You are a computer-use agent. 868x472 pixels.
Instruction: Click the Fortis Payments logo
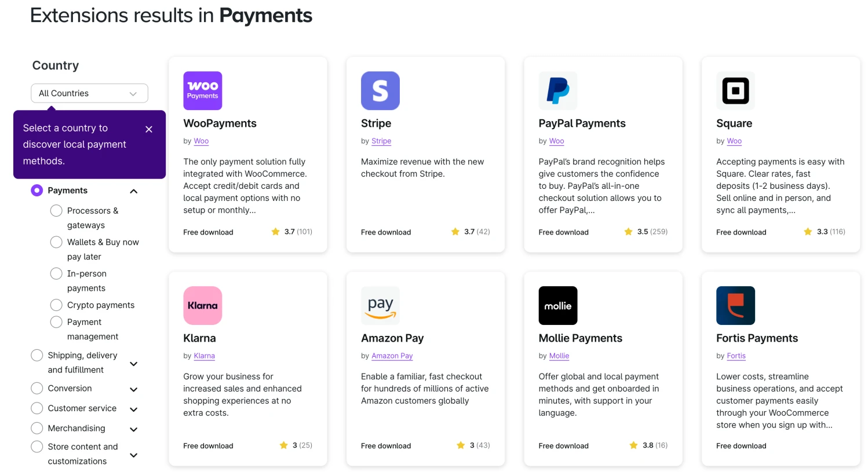point(735,305)
